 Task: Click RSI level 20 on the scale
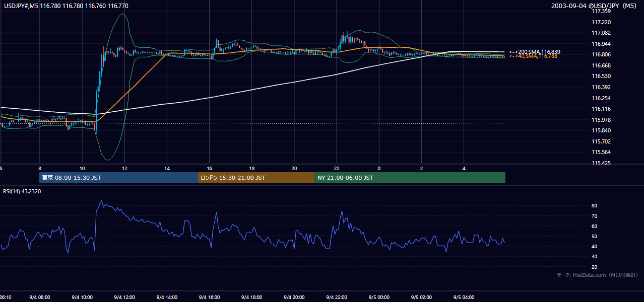pos(594,267)
